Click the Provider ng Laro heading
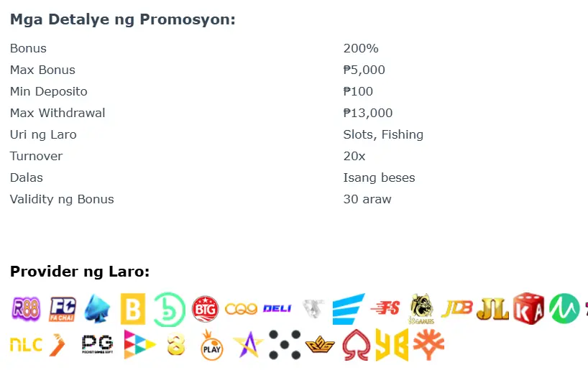 pyautogui.click(x=80, y=272)
